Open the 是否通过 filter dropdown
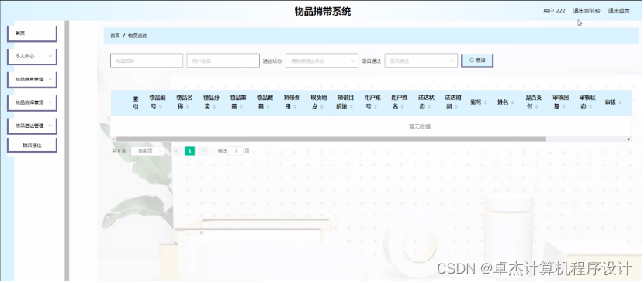This screenshot has width=644, height=283. point(421,60)
